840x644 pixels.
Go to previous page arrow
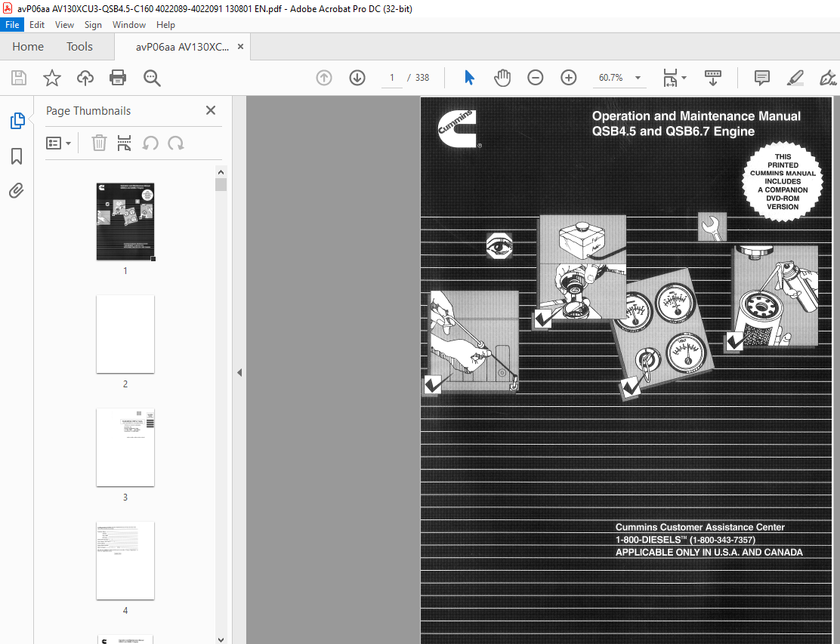(324, 79)
